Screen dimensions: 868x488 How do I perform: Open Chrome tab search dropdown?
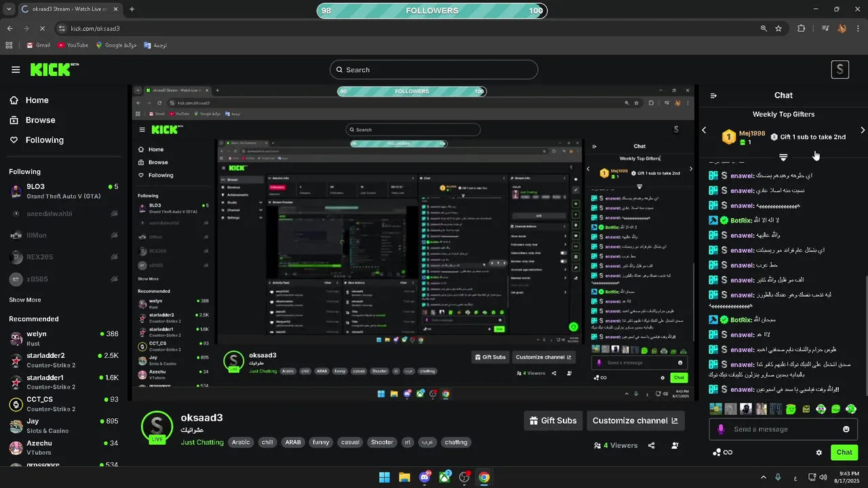9,9
